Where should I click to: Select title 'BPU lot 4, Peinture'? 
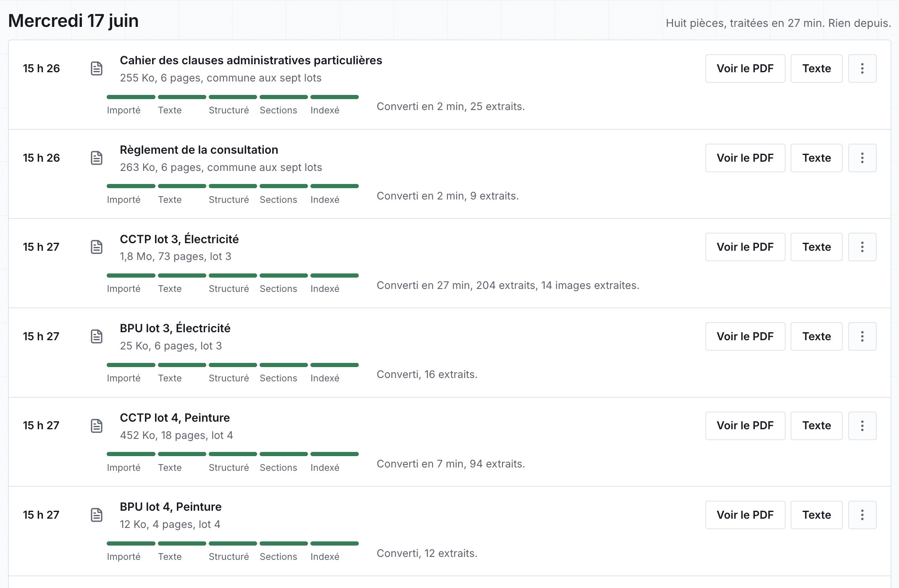(171, 507)
